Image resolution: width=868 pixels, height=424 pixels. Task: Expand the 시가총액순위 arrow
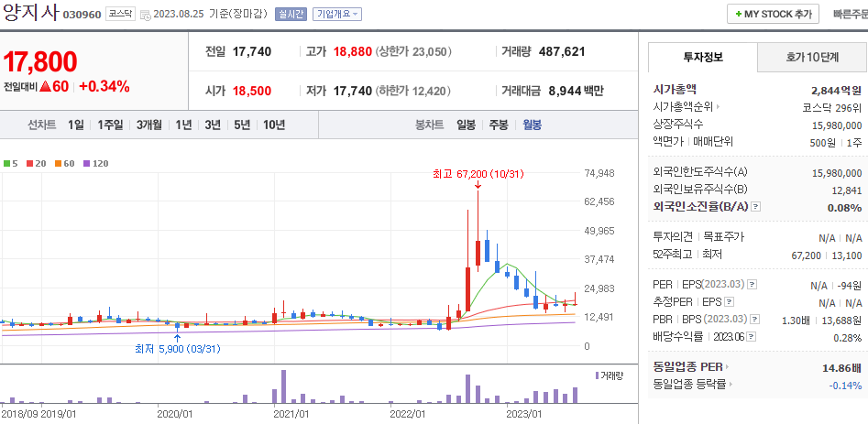click(x=719, y=107)
